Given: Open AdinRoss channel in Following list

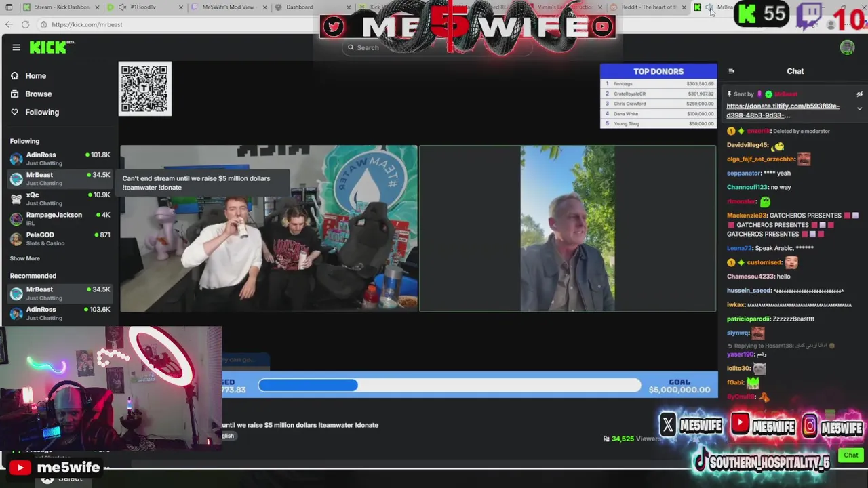Looking at the screenshot, I should (x=60, y=159).
